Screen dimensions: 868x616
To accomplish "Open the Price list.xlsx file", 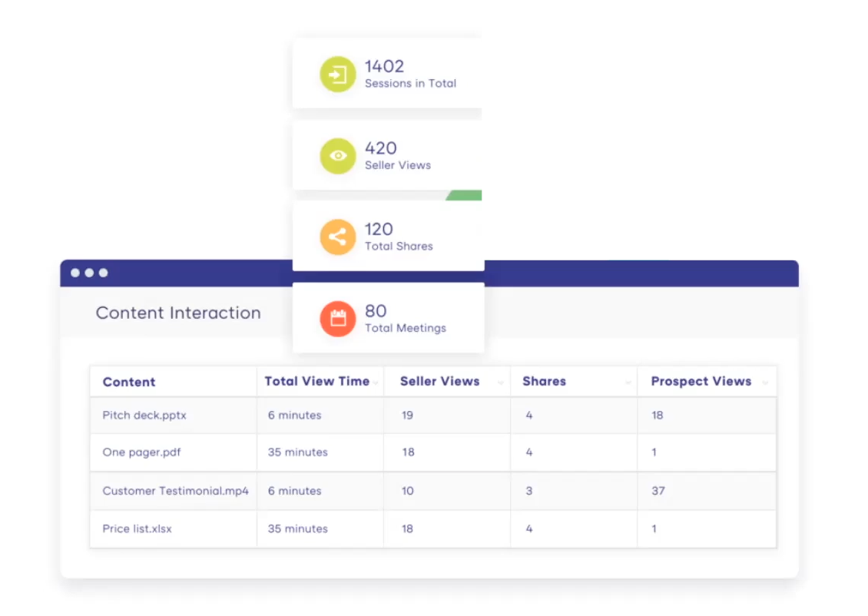I will [x=137, y=528].
